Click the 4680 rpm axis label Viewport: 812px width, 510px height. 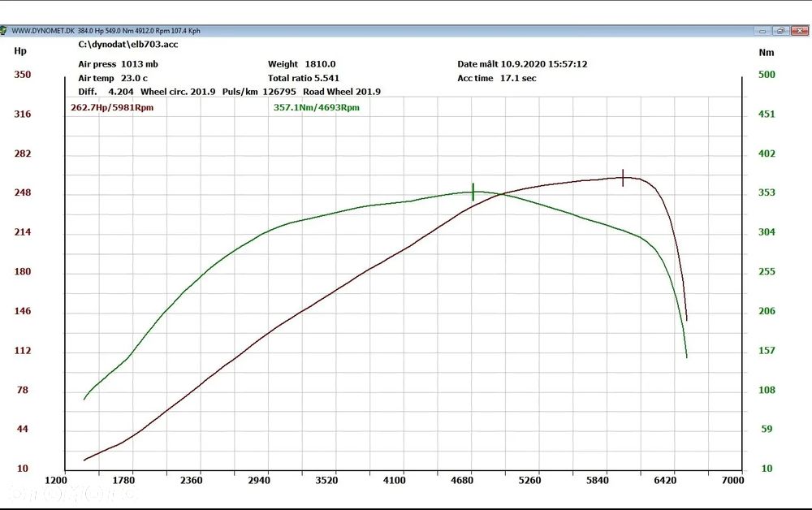pyautogui.click(x=462, y=481)
